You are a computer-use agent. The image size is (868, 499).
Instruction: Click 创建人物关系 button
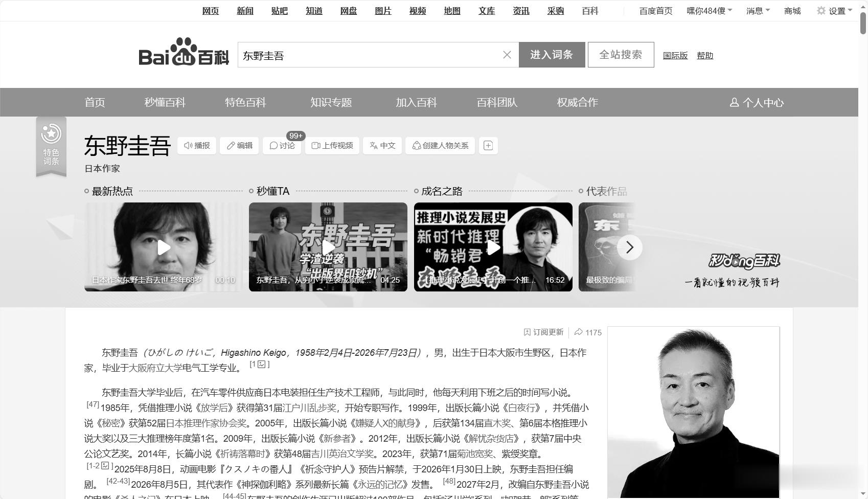tap(440, 146)
